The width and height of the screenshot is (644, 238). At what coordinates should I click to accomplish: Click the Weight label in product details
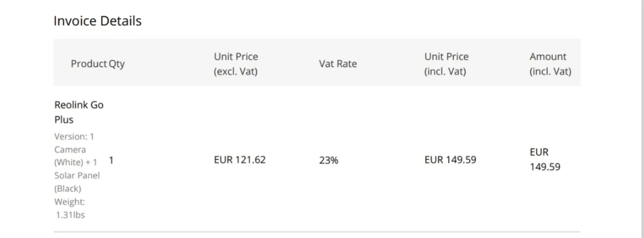pos(70,202)
